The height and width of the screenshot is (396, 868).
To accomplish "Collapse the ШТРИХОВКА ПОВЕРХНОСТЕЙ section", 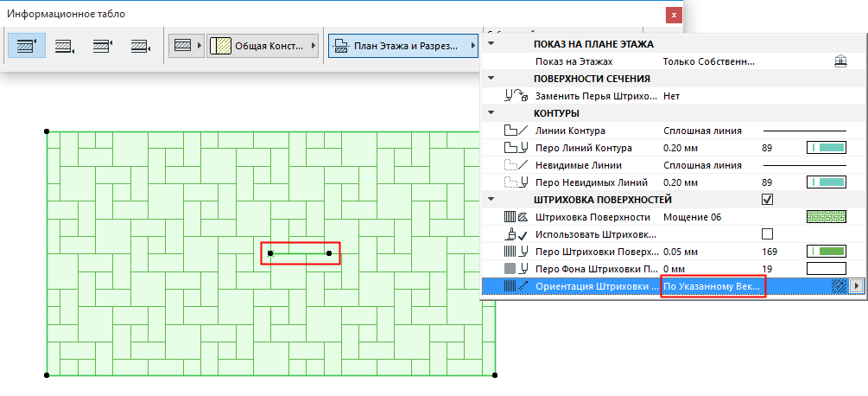I will [x=491, y=200].
